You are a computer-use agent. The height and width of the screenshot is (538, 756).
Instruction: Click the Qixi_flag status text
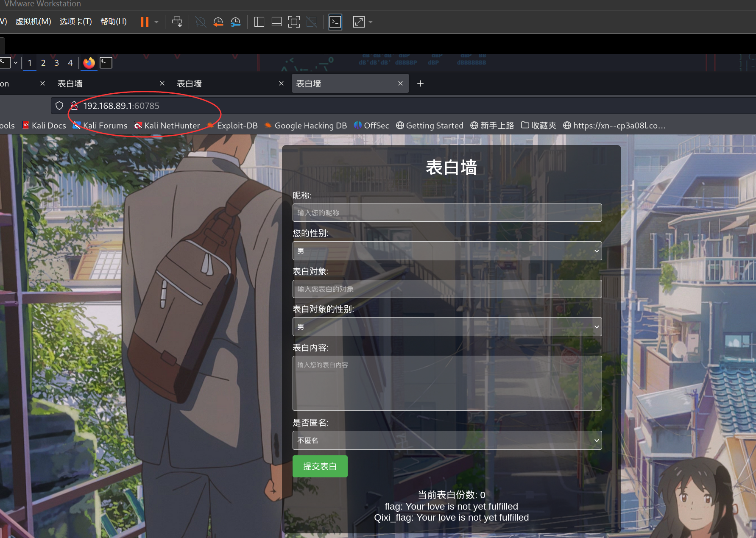[x=452, y=517]
